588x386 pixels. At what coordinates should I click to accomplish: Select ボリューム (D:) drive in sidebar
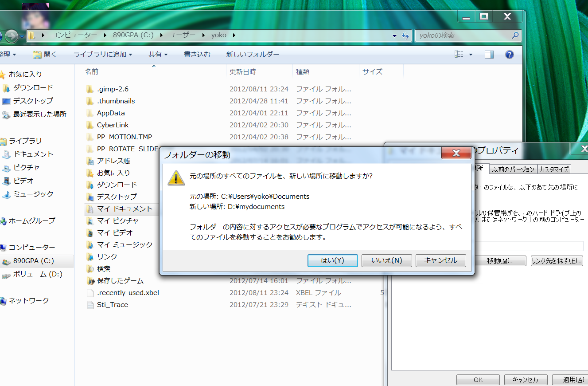click(x=37, y=274)
